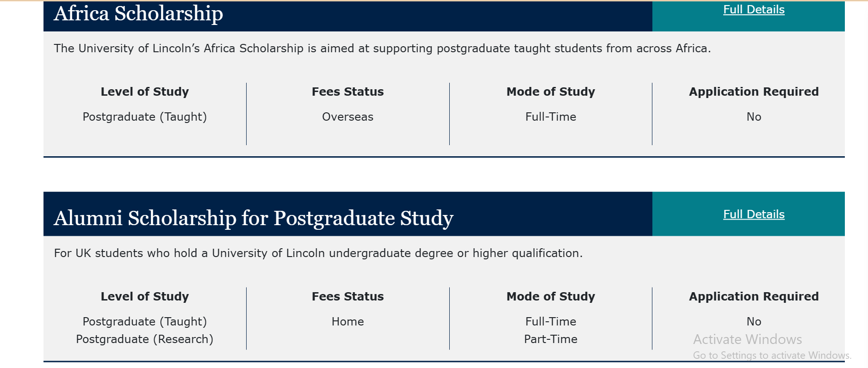Viewport: 868px width, 368px height.
Task: Click "Fees Status" label in Africa Scholarship card
Action: click(347, 92)
